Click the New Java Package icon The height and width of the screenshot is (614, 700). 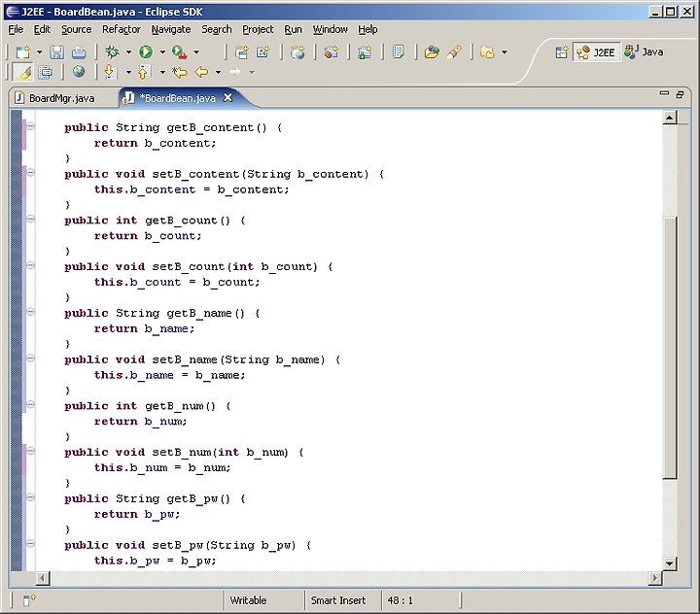pyautogui.click(x=262, y=52)
